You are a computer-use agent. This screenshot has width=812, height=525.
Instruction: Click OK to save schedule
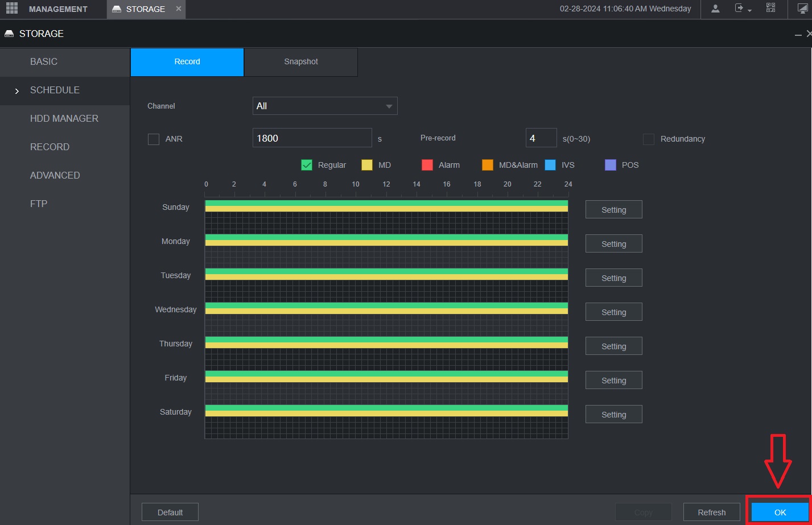780,512
